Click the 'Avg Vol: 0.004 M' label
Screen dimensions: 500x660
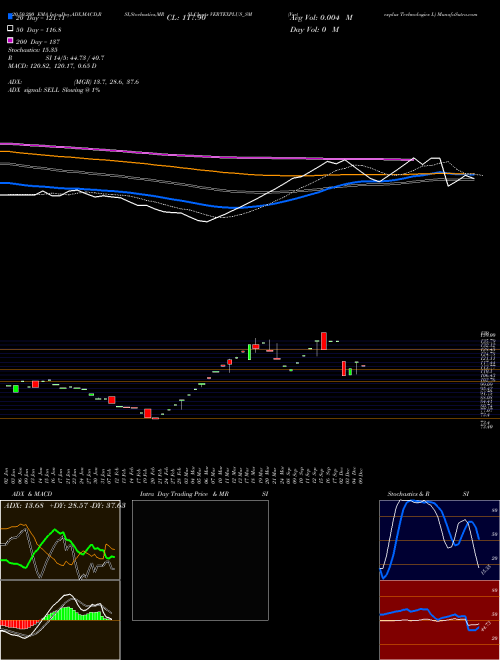[x=321, y=18]
